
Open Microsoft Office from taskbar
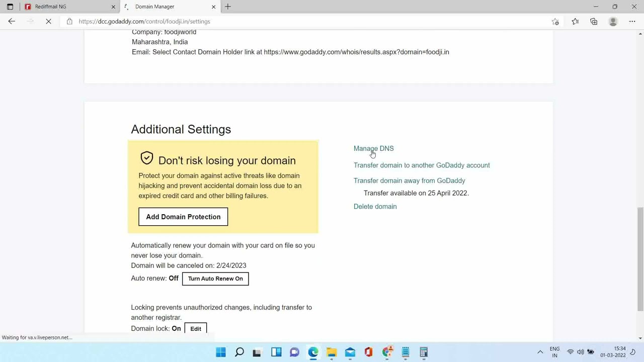point(368,352)
